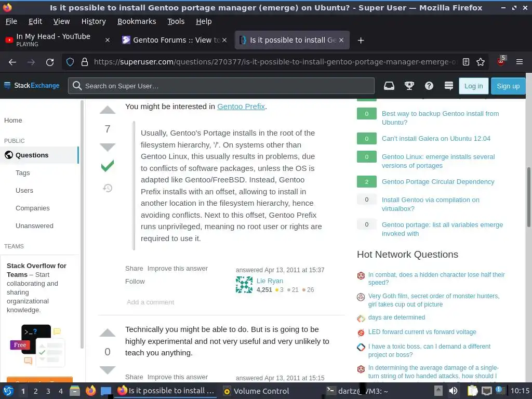Focus the 'Search on Super User' field

pos(221,86)
